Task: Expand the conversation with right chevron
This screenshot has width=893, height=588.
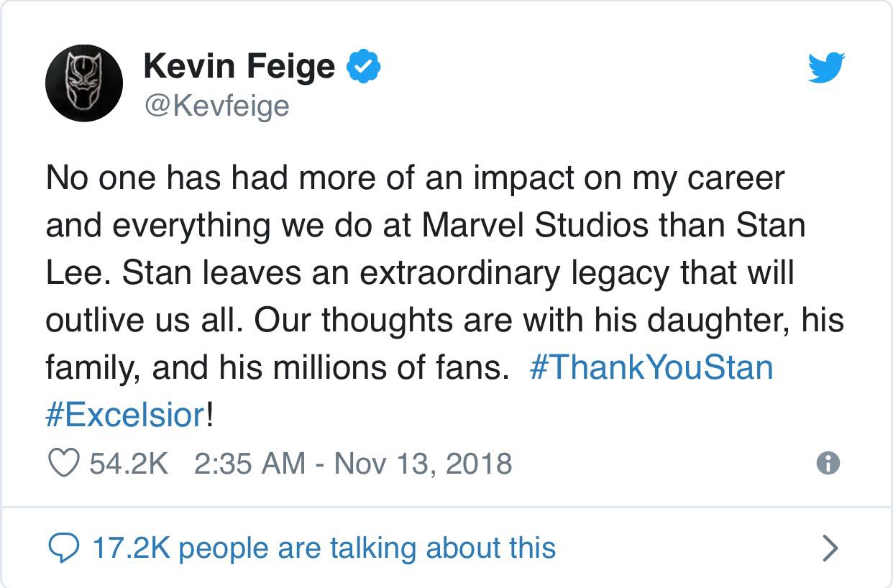Action: pos(830,548)
